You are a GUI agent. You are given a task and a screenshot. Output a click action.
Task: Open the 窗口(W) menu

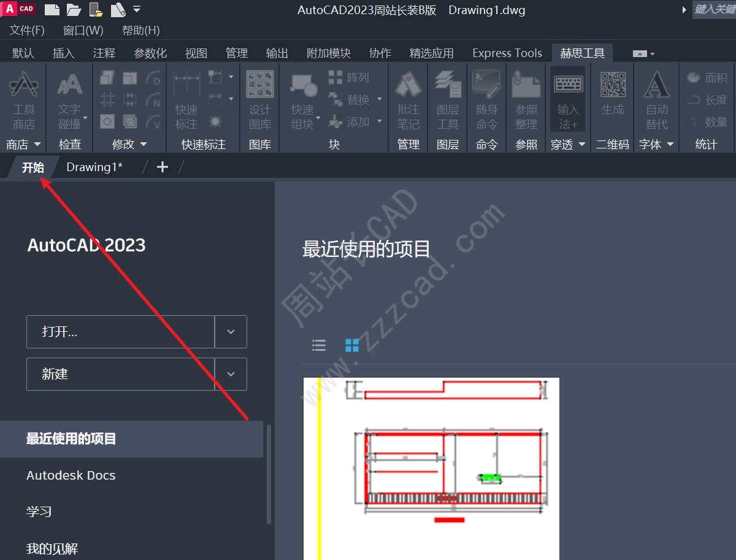83,30
